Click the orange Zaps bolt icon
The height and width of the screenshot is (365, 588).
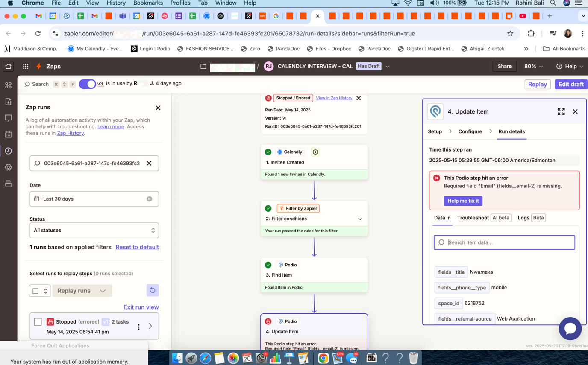[x=39, y=66]
